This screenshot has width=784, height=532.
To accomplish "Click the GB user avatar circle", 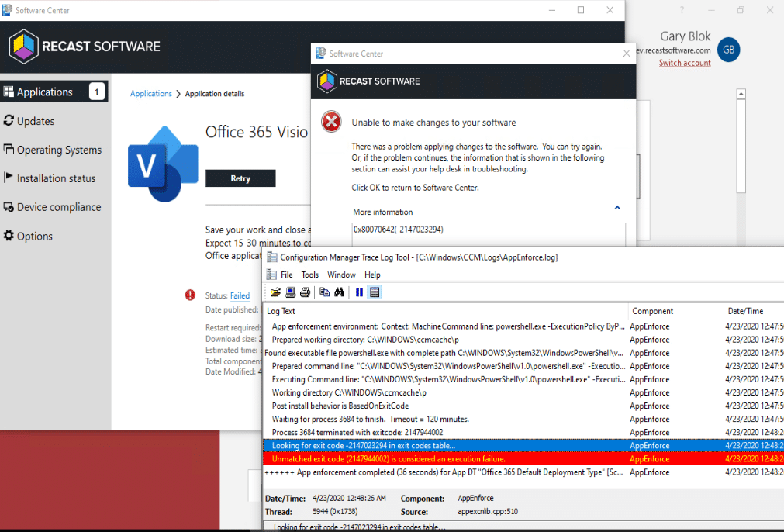I will pyautogui.click(x=728, y=50).
